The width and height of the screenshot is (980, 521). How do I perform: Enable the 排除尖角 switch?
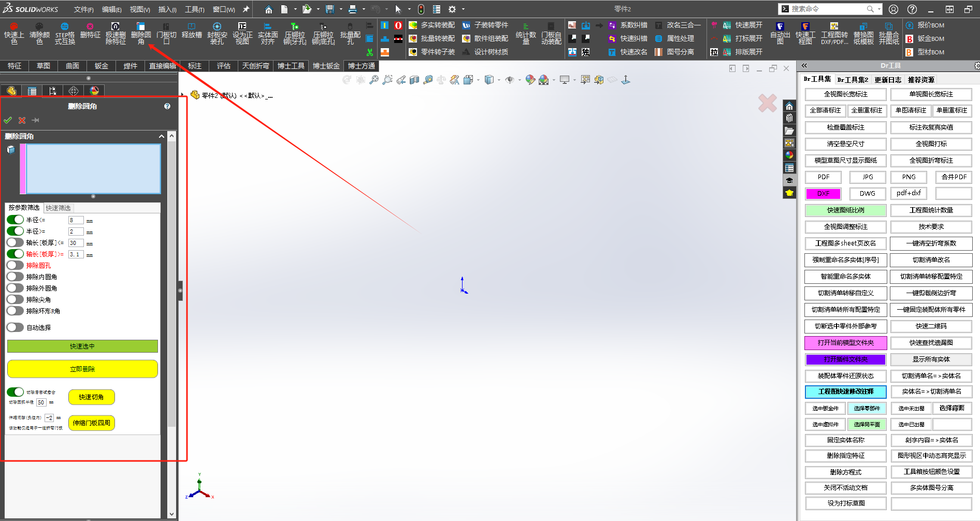click(x=16, y=299)
